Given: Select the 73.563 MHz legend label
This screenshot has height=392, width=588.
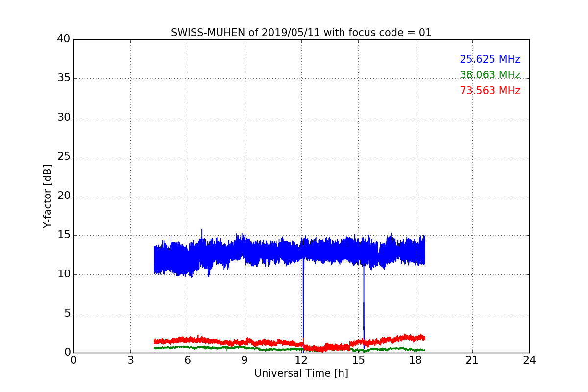Looking at the screenshot, I should pos(490,91).
